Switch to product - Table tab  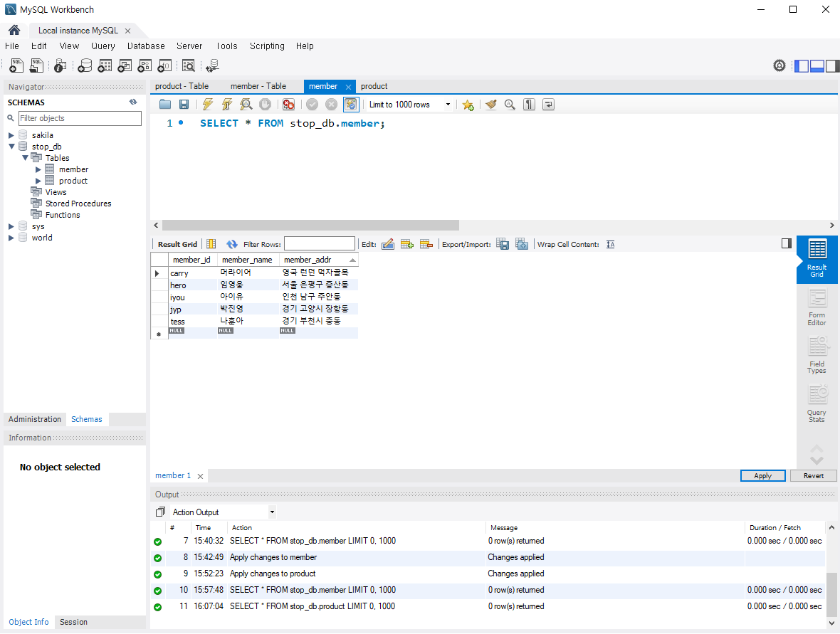tap(182, 86)
